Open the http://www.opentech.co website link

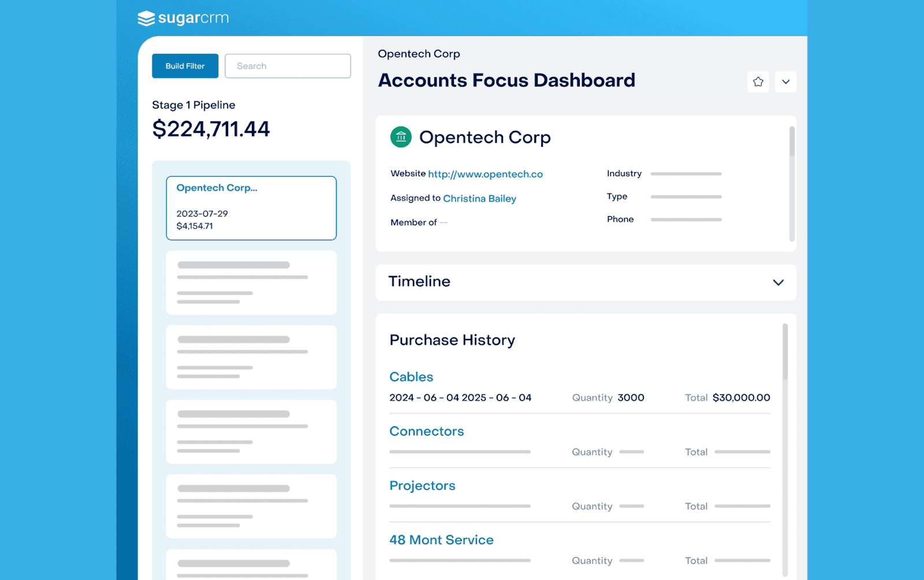[485, 174]
